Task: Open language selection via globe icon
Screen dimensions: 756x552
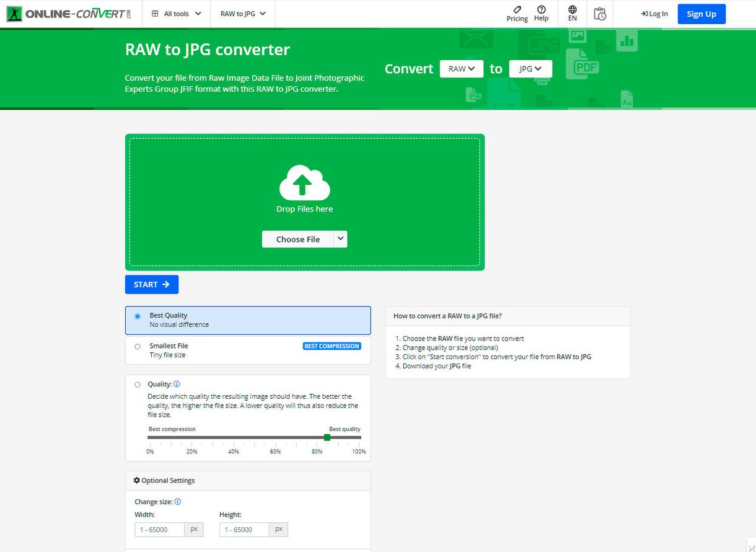Action: [x=572, y=11]
